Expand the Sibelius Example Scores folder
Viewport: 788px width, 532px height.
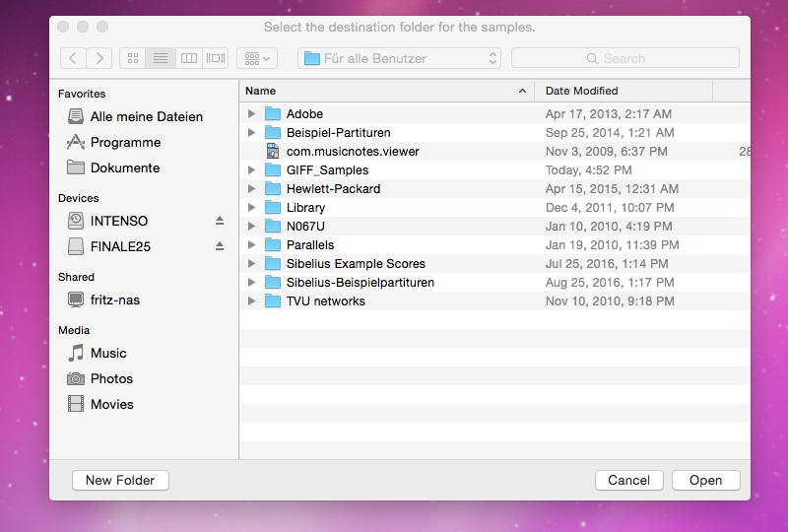coord(252,264)
